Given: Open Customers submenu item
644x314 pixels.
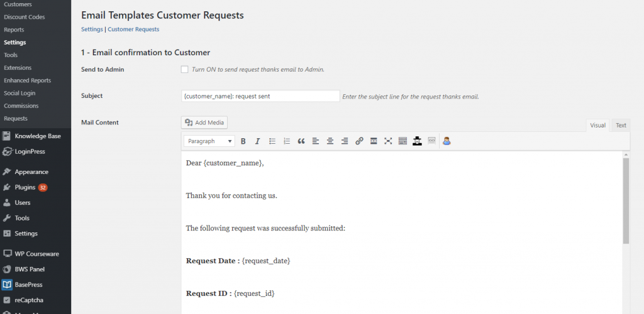Looking at the screenshot, I should click(x=18, y=4).
